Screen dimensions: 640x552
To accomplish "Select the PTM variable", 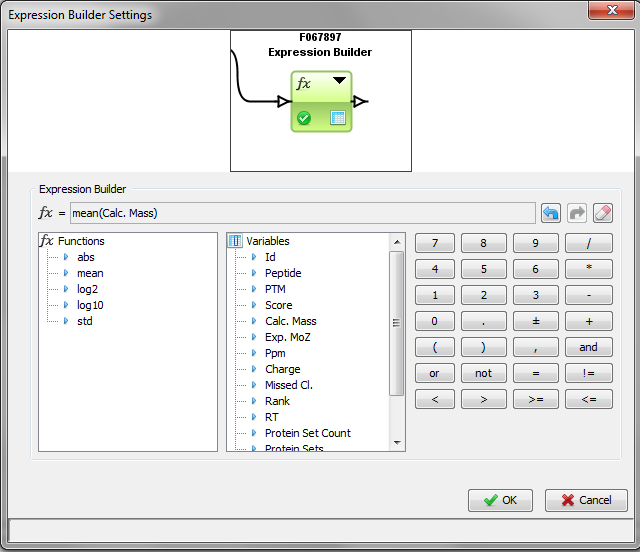I will click(x=275, y=289).
